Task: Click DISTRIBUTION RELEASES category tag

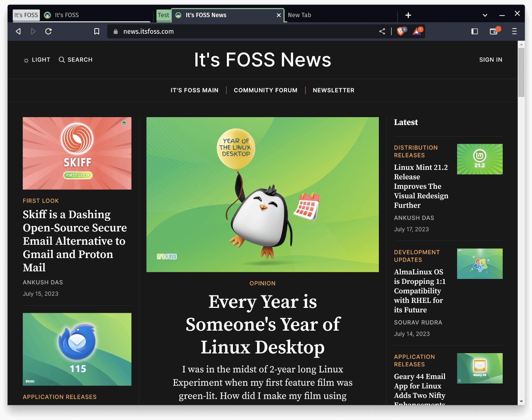Action: point(416,151)
